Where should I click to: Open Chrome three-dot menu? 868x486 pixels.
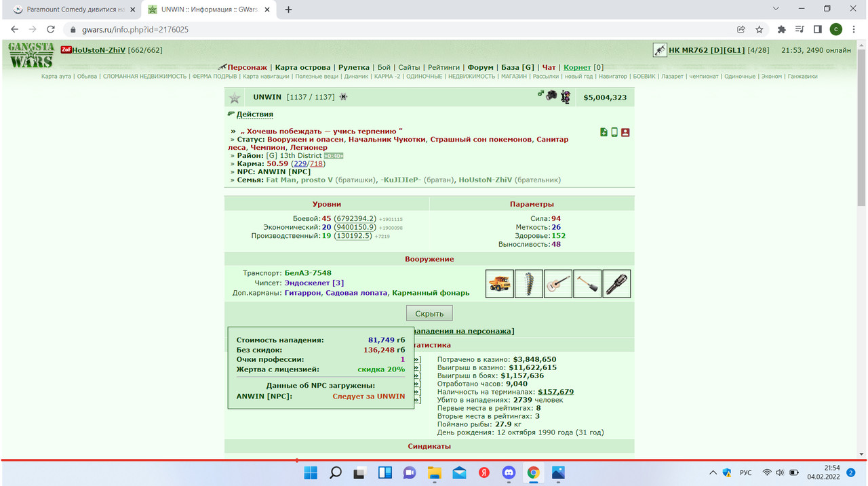[854, 29]
